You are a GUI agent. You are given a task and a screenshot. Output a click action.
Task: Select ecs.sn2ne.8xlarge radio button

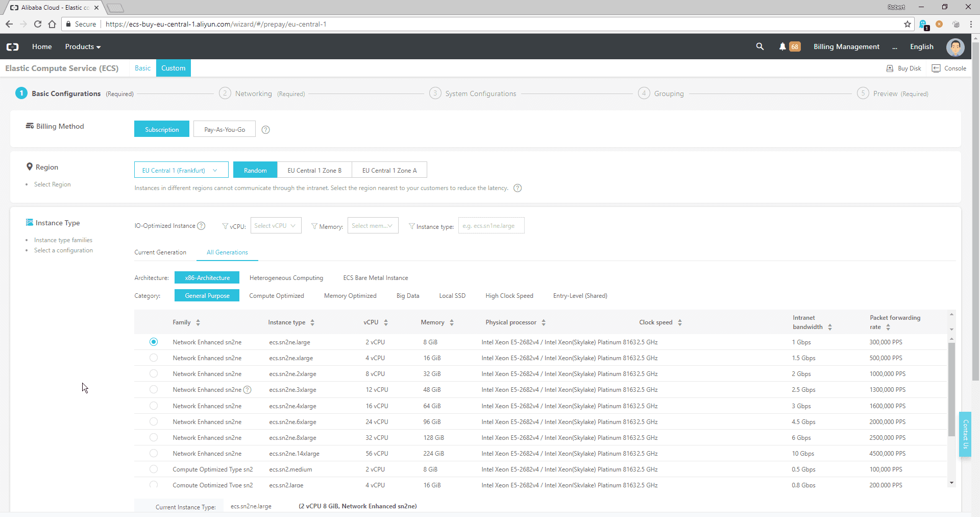(154, 437)
